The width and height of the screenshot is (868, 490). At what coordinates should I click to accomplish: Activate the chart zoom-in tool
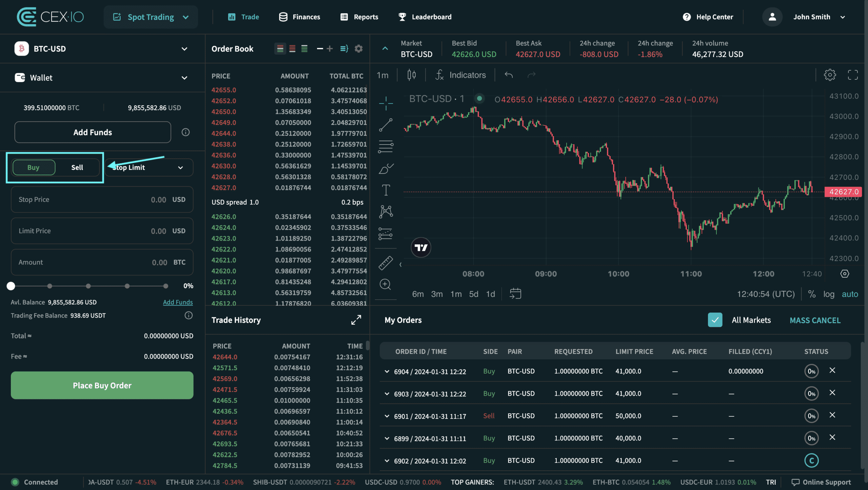tap(386, 284)
